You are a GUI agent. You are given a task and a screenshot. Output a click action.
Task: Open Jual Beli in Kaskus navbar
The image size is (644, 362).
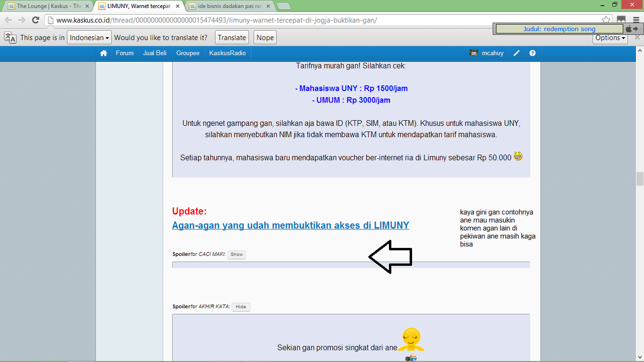point(155,53)
